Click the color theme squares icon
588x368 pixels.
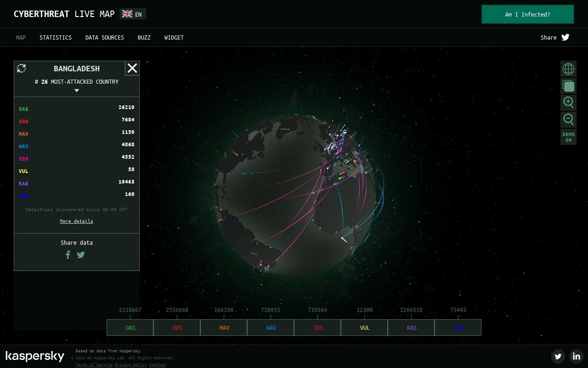568,86
